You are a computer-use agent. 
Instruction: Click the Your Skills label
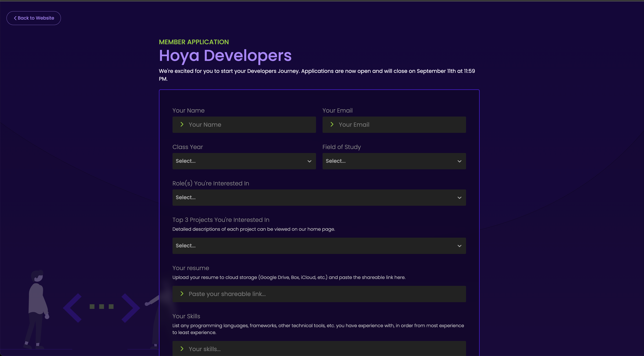click(x=186, y=316)
